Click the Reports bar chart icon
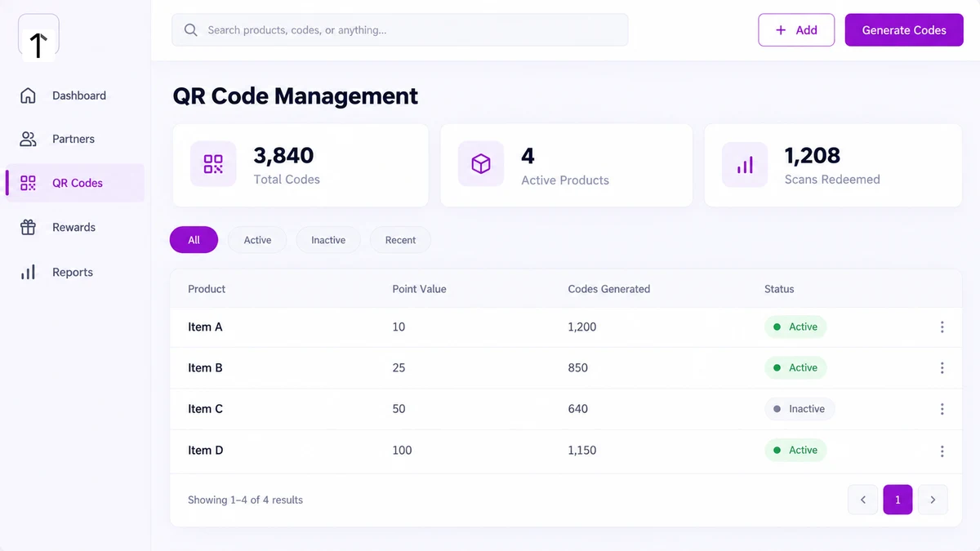This screenshot has height=551, width=980. point(28,272)
